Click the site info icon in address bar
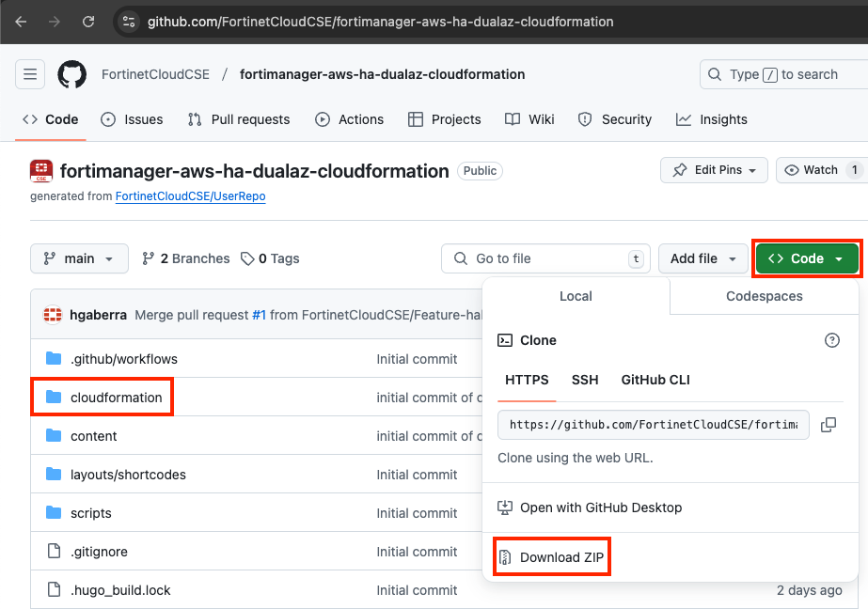 click(x=130, y=21)
